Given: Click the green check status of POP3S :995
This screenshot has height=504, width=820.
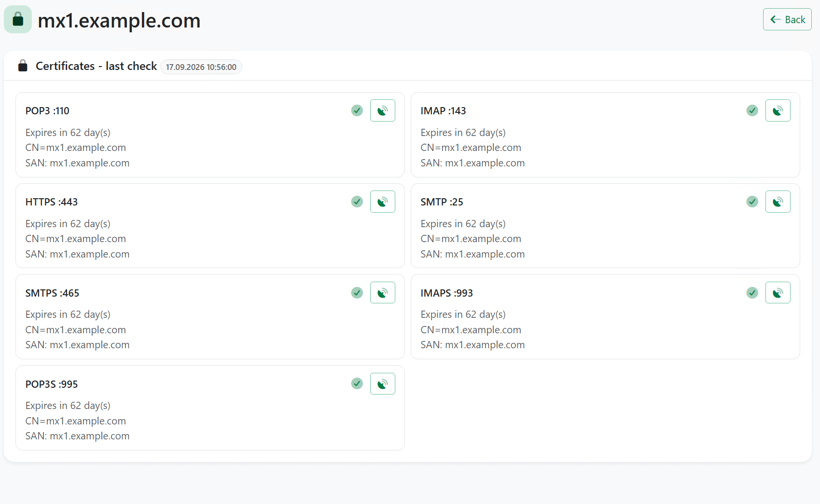Looking at the screenshot, I should pos(357,383).
